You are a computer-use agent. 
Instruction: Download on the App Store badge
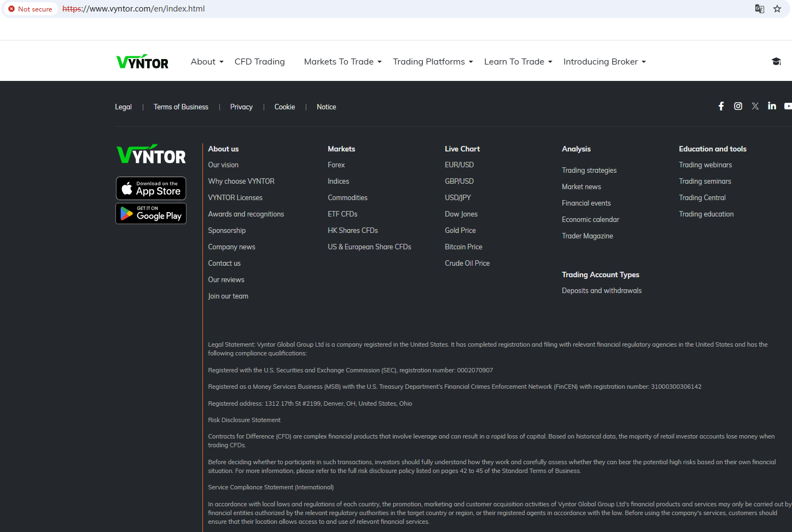pos(151,188)
